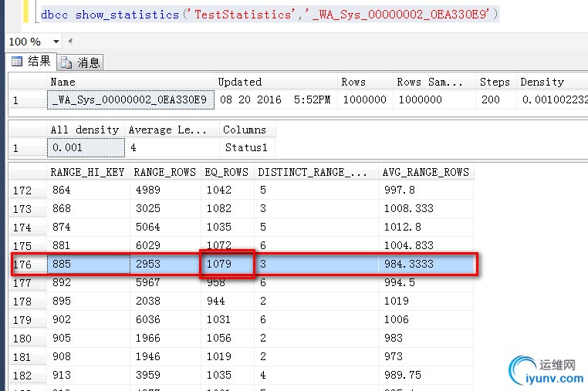Click RANGE_HI_KEY cell 892

click(88, 282)
